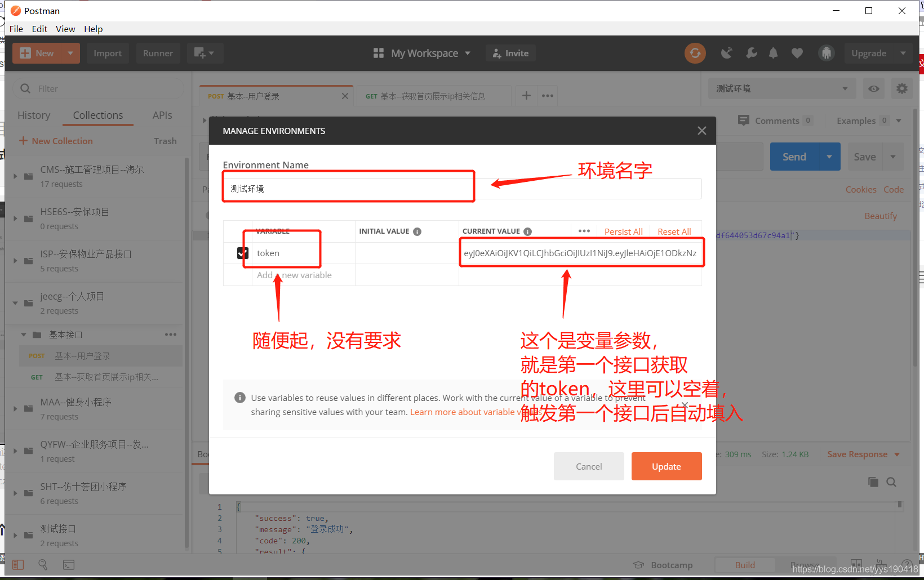Expand the CMS--施工管理项目--海尔 collection

(16, 176)
